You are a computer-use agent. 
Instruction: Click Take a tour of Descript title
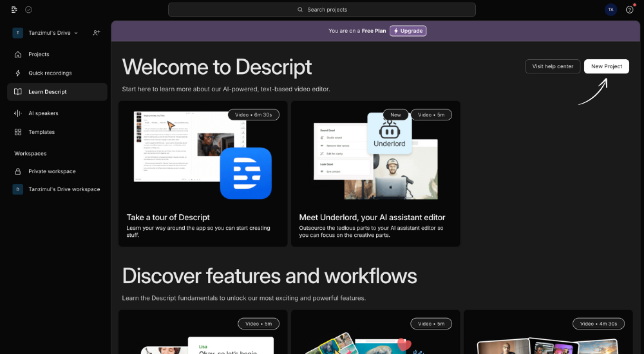click(x=168, y=218)
